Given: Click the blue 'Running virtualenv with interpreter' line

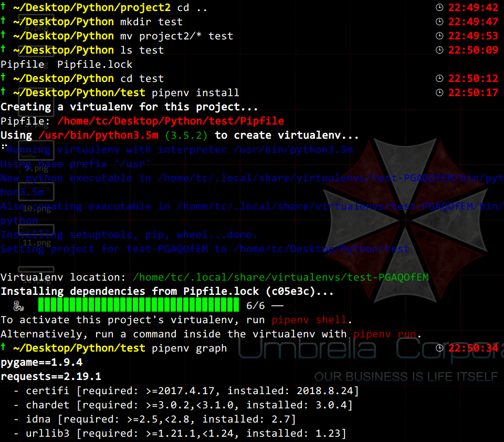Looking at the screenshot, I should coord(180,150).
